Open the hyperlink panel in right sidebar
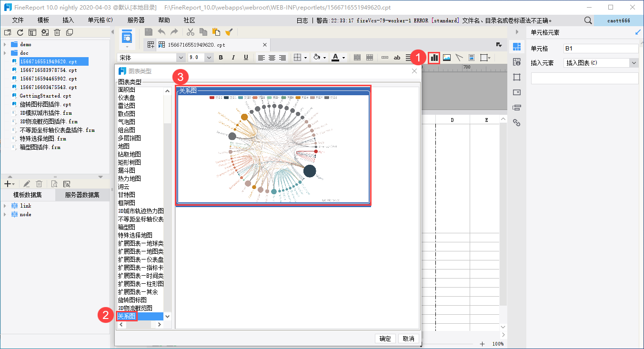The image size is (644, 349). [516, 123]
